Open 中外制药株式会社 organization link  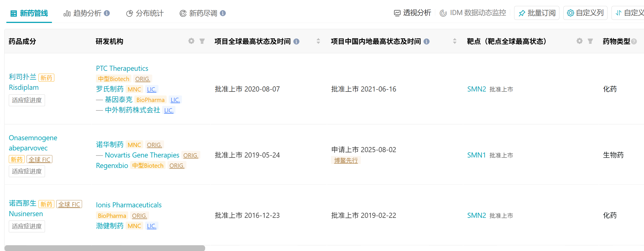[x=132, y=110]
